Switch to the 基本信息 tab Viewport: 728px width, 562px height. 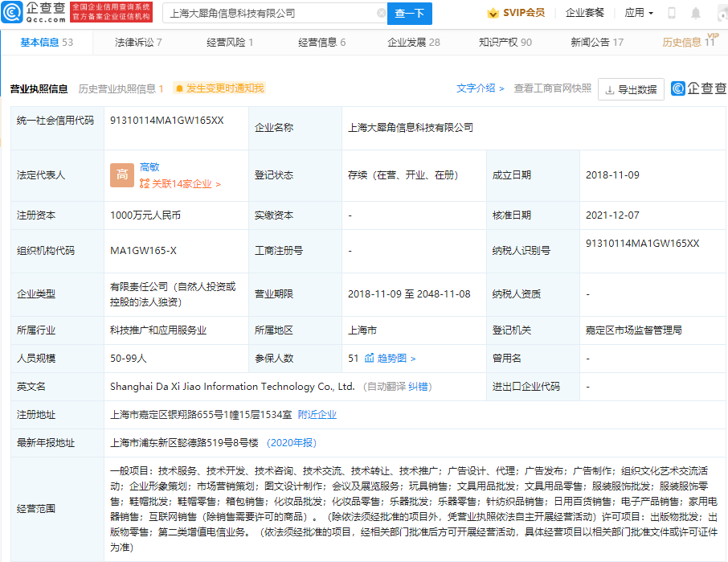(x=47, y=43)
